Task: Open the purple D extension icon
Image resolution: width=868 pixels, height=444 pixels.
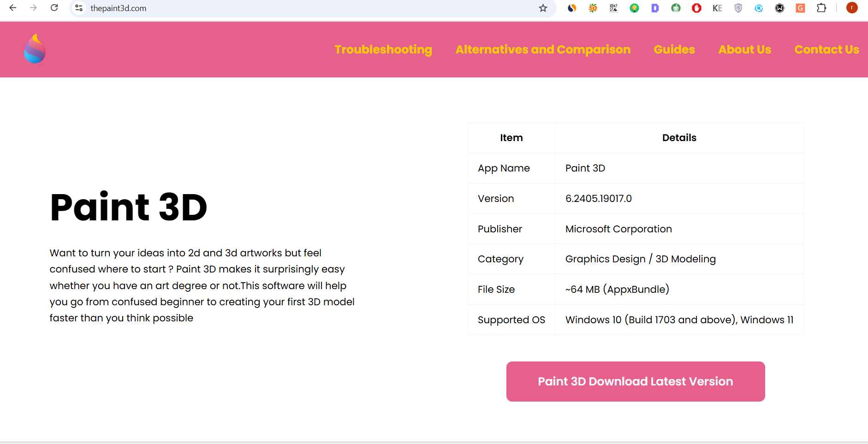Action: point(655,8)
